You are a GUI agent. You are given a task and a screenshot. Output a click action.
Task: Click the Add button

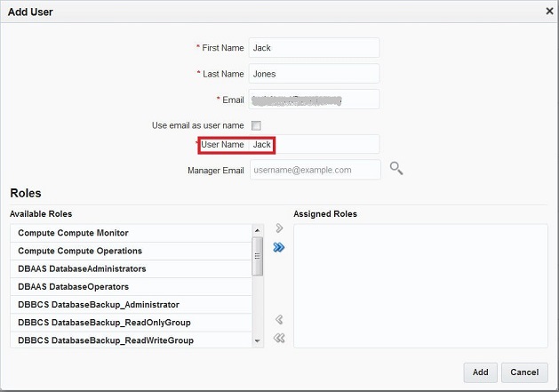click(x=480, y=372)
